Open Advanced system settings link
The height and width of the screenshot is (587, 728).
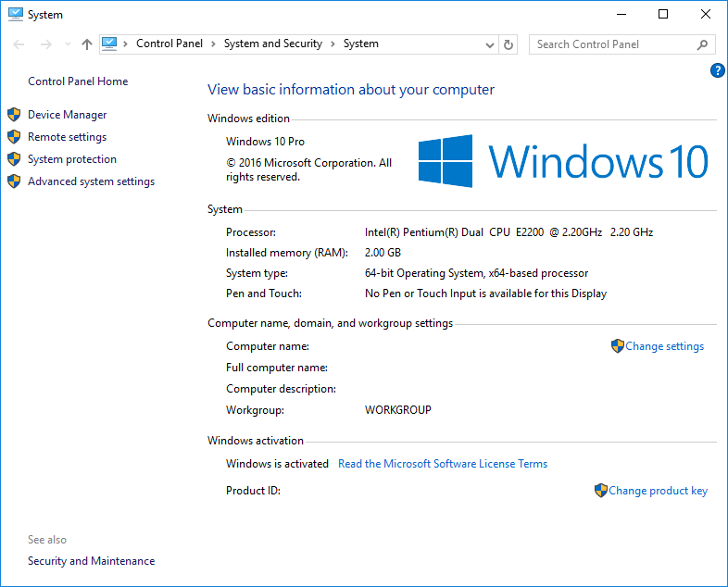(91, 181)
